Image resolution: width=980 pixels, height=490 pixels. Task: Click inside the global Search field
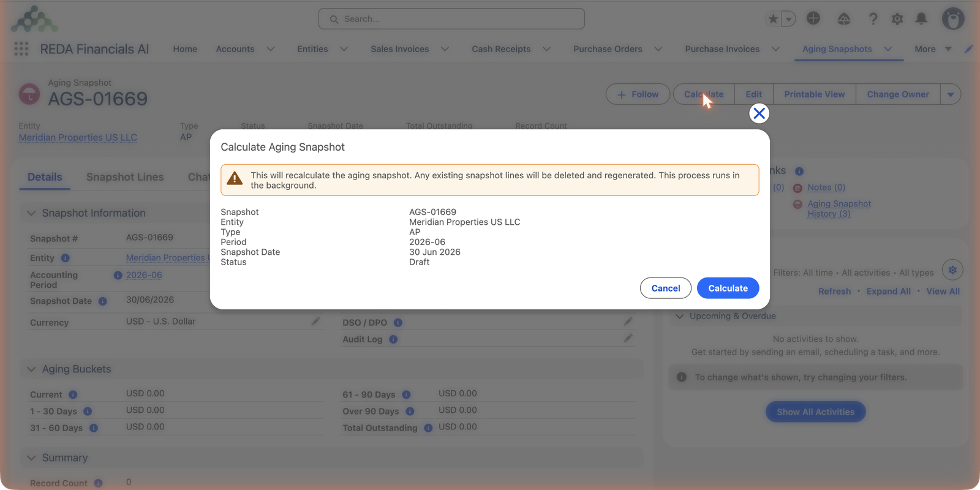click(451, 19)
